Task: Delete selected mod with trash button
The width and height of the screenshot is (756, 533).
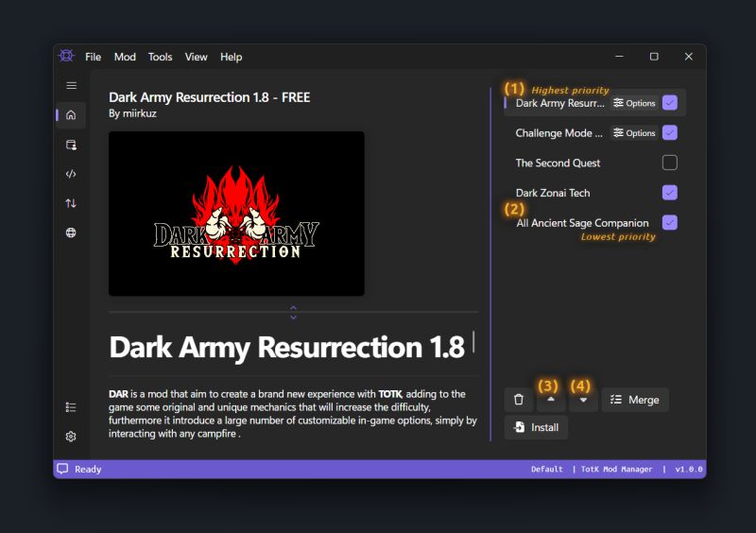Action: tap(519, 400)
